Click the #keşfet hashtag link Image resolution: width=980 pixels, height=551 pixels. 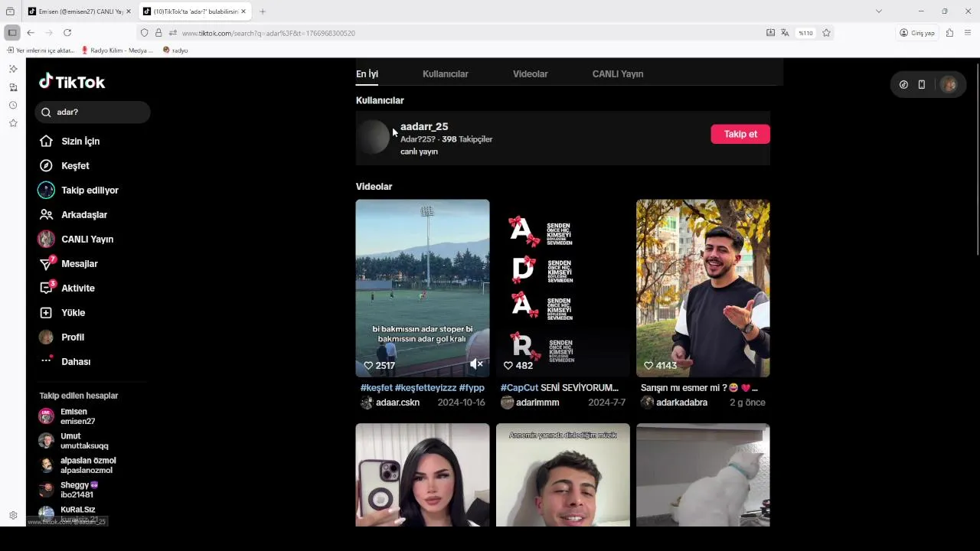376,388
